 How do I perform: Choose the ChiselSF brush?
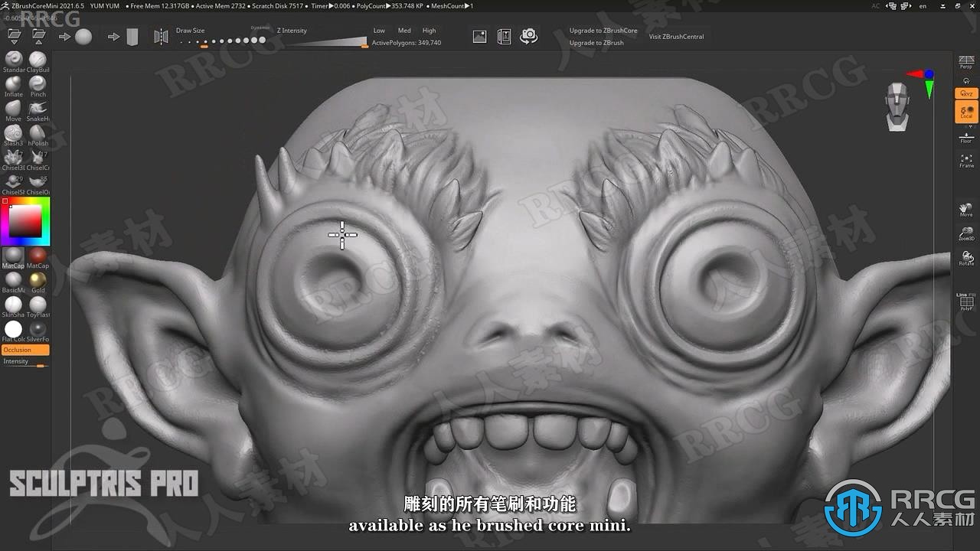click(14, 185)
